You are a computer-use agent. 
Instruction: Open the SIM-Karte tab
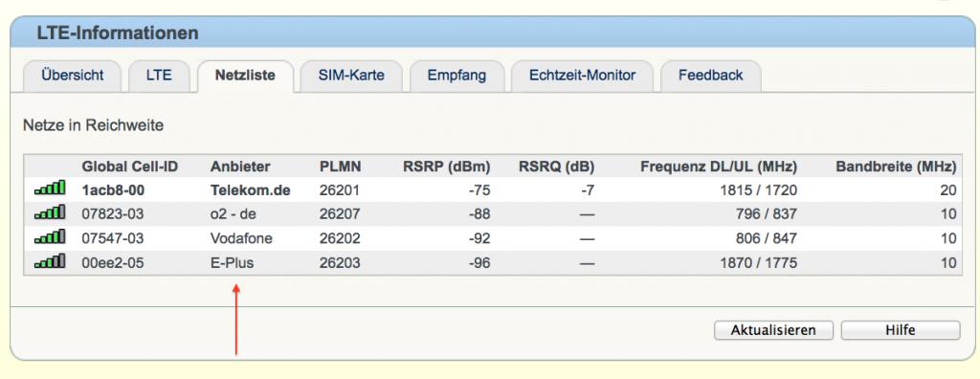351,76
